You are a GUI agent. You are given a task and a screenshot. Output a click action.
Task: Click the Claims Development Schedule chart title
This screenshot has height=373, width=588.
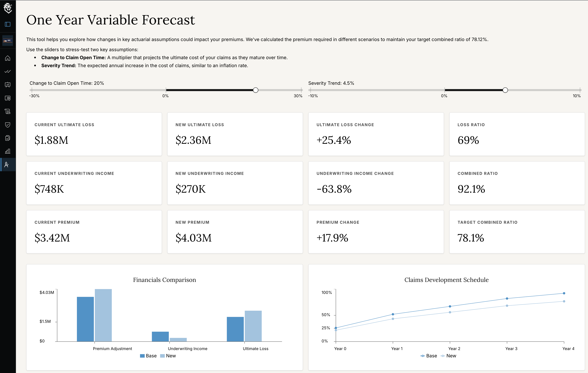[446, 280]
